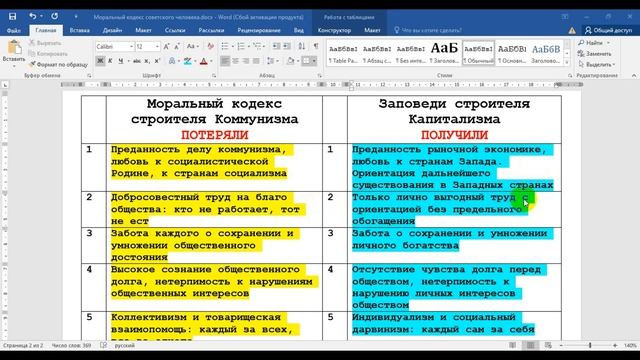640x360 pixels.
Task: Save the document with the floppy icon
Action: click(13, 16)
